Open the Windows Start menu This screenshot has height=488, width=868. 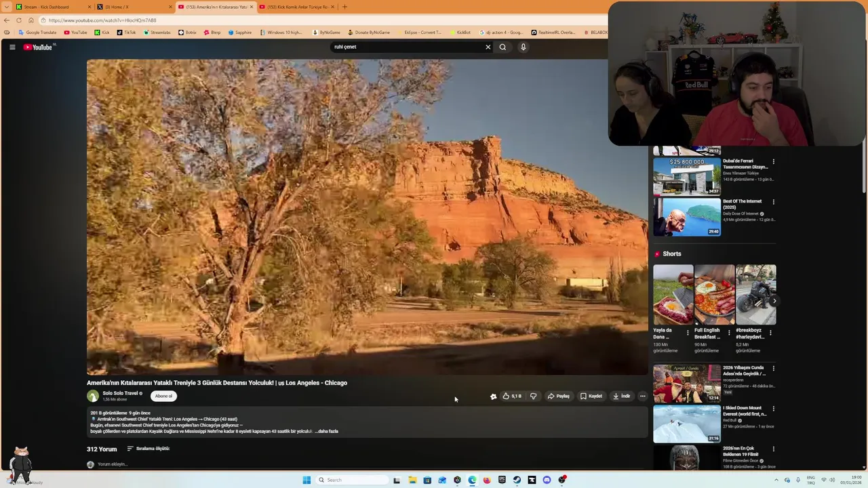[307, 480]
